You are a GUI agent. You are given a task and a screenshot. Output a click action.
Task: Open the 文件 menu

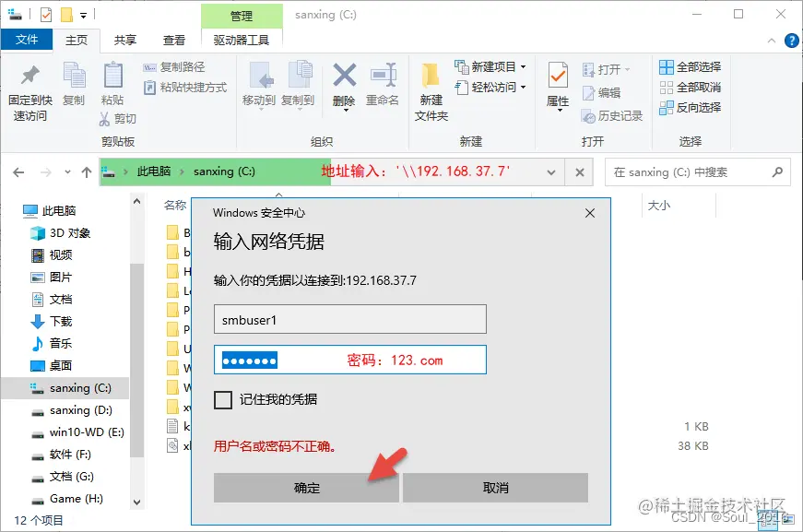(27, 40)
